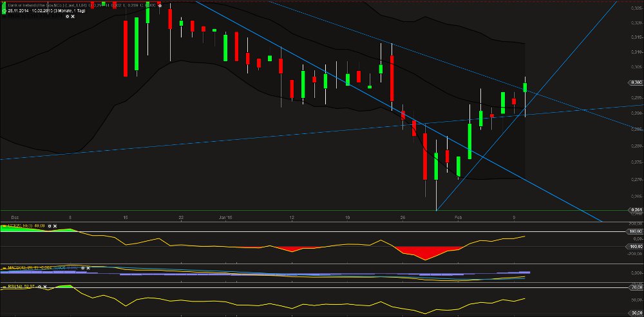Open Bollinger band overlay settings icon

pos(66,16)
